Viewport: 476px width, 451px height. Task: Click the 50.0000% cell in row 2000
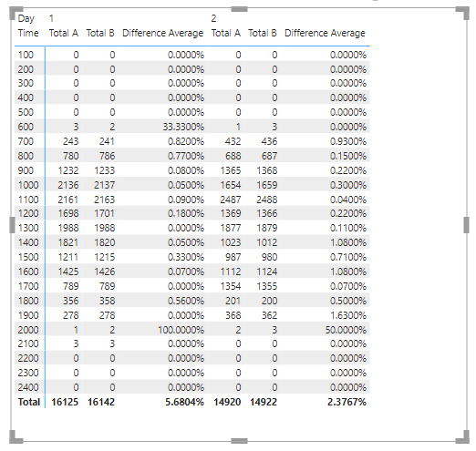tap(346, 330)
